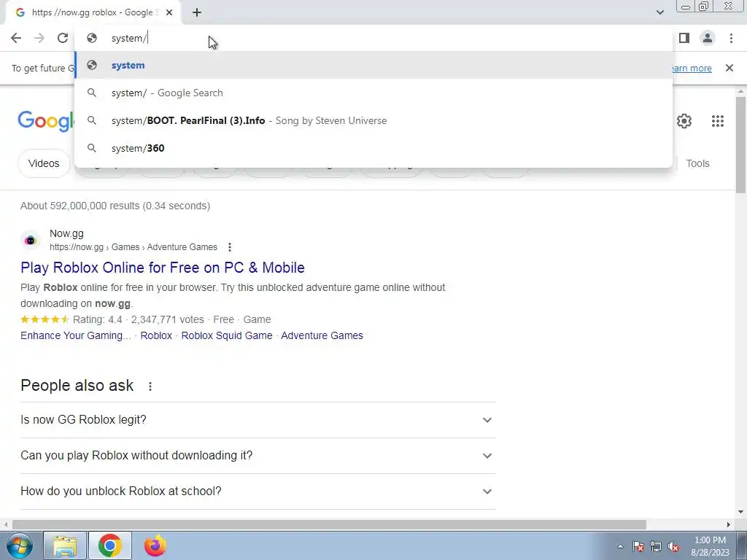Dismiss the info bar with its X

[x=729, y=68]
